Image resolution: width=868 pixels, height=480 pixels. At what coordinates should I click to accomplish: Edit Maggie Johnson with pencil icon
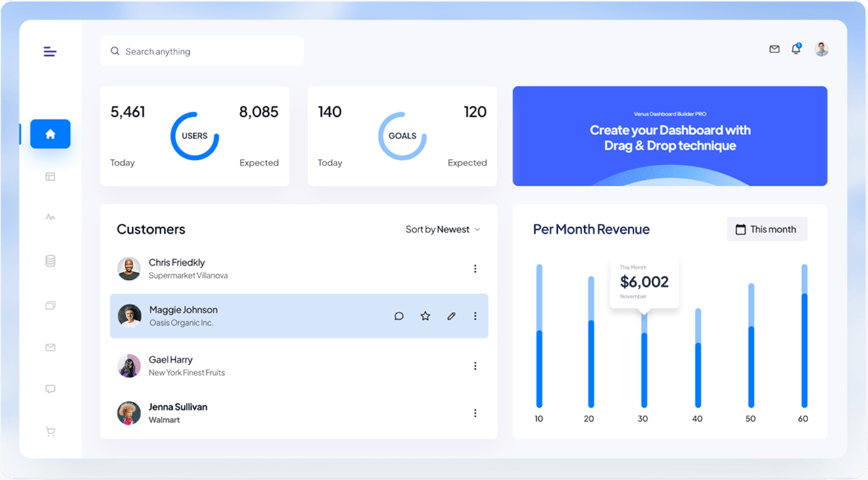coord(451,316)
